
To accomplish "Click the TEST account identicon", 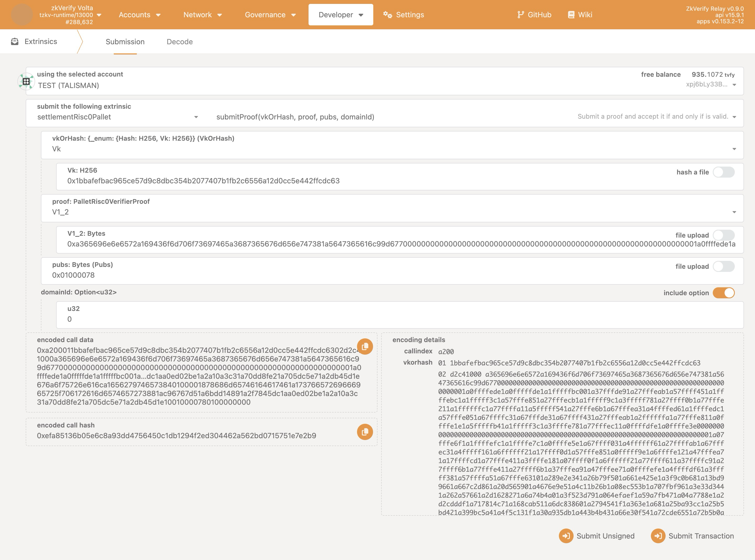I will (x=26, y=81).
